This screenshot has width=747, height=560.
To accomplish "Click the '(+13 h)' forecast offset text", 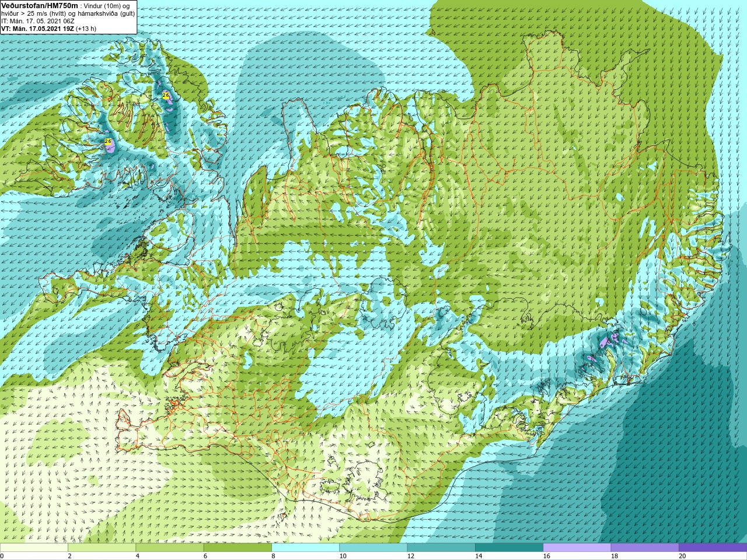I will pos(86,29).
